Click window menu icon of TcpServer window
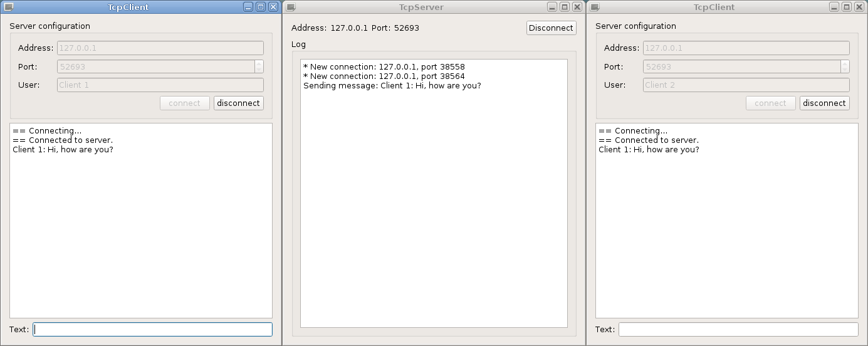This screenshot has height=346, width=868. pyautogui.click(x=291, y=7)
